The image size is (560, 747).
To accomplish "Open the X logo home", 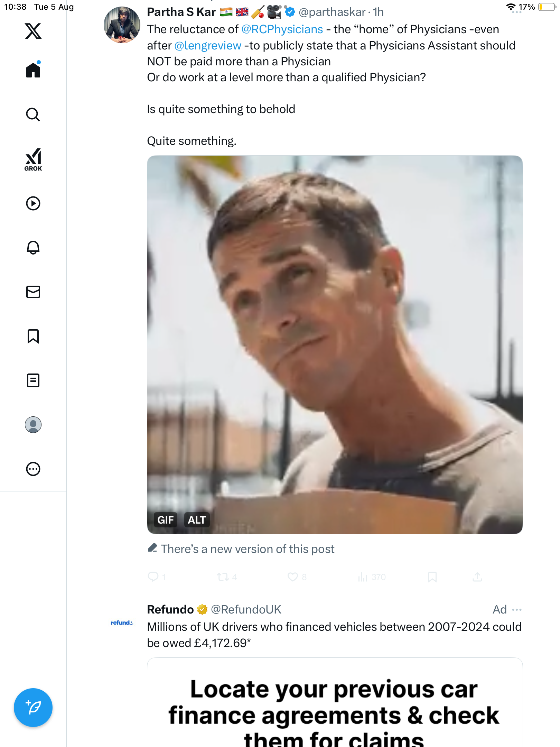I will coord(33,31).
